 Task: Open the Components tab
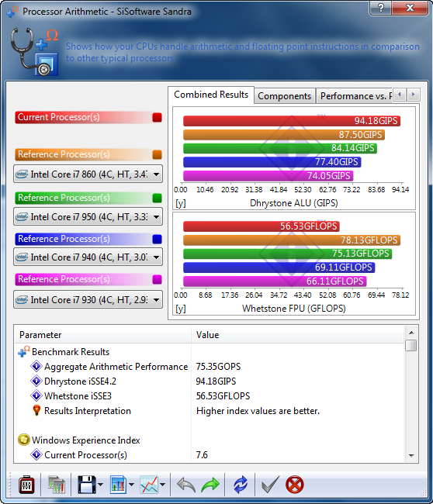coord(284,96)
